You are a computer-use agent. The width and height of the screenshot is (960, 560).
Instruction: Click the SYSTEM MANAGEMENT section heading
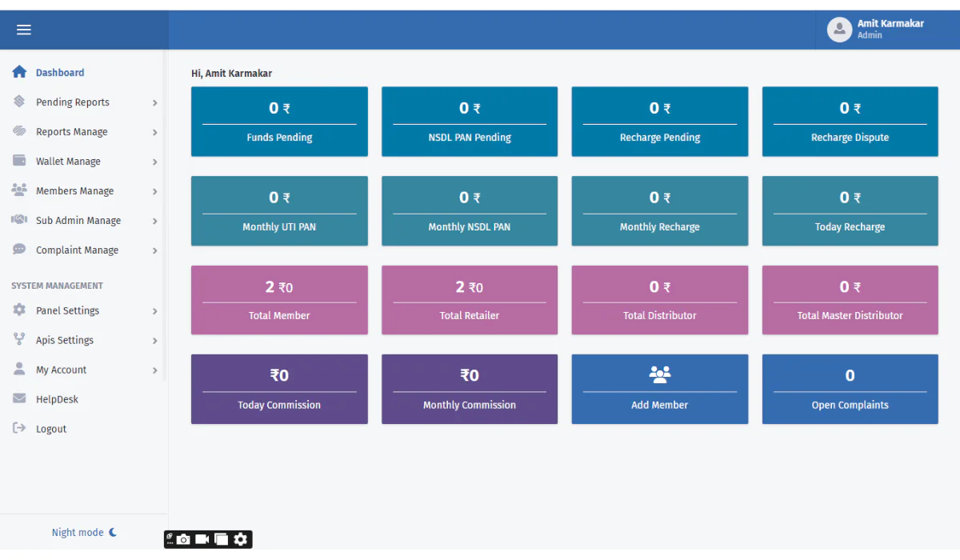[57, 286]
